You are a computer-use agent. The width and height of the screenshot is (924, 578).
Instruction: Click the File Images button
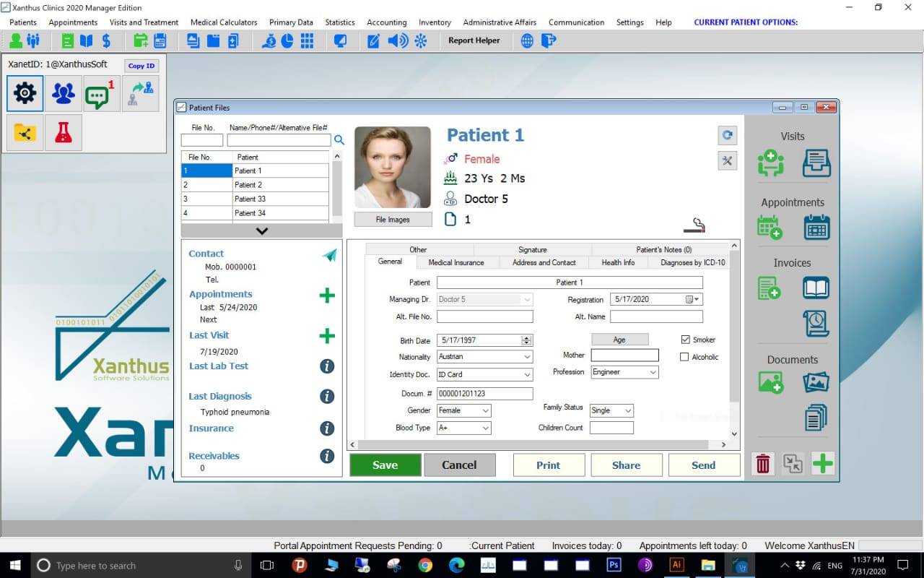click(393, 220)
